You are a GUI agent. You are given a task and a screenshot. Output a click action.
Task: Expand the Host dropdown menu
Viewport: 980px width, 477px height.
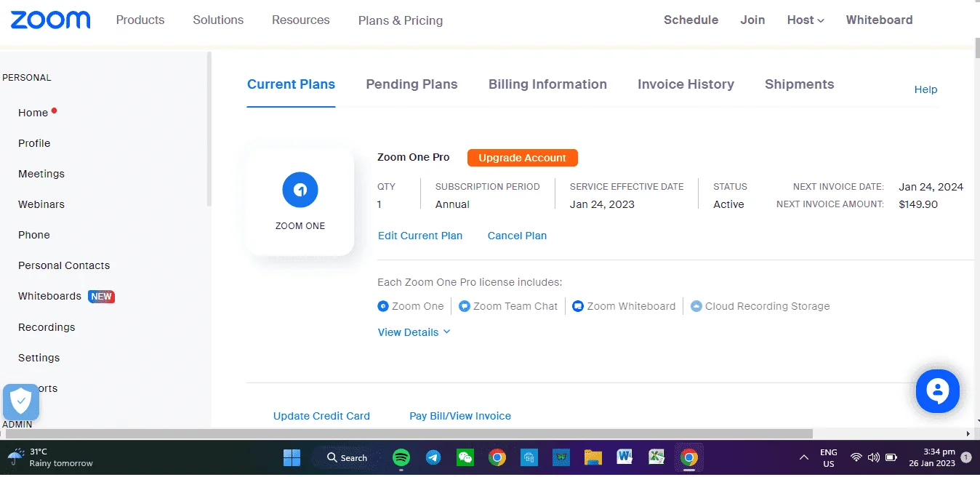(806, 20)
